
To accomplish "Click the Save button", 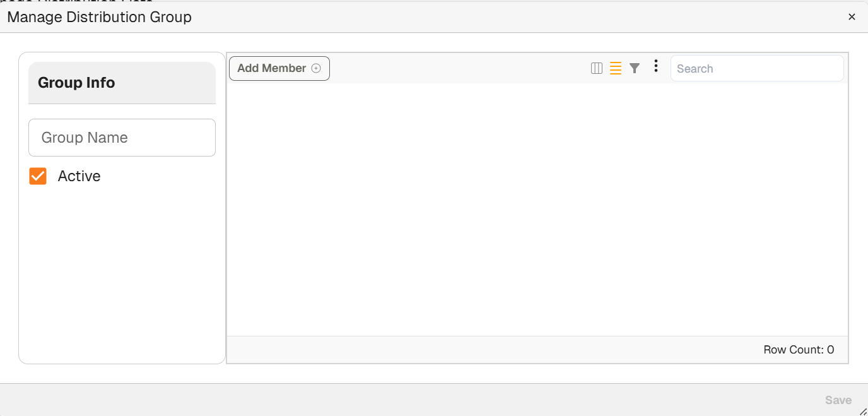I will [838, 400].
